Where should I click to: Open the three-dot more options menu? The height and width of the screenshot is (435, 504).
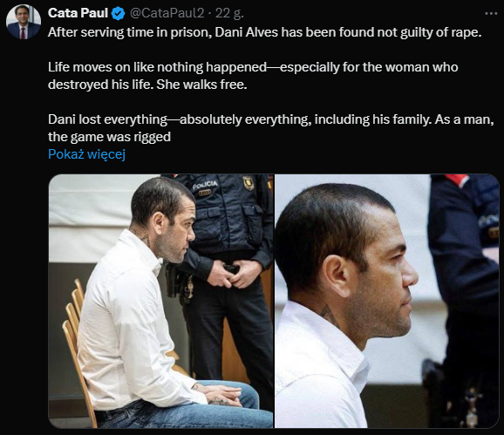click(491, 13)
